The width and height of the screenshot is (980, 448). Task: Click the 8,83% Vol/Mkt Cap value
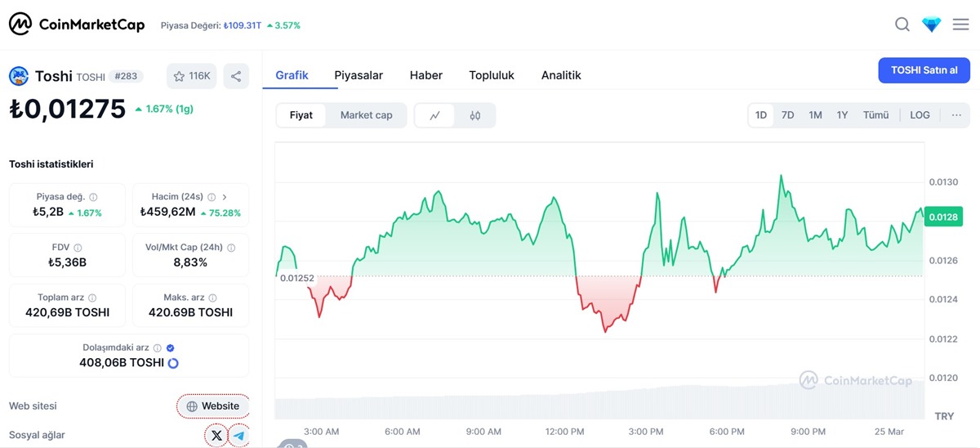pos(190,262)
